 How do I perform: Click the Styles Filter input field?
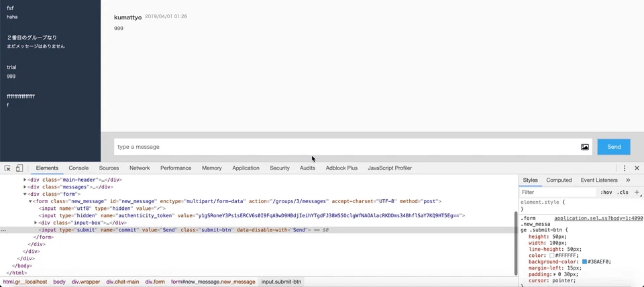click(x=557, y=192)
